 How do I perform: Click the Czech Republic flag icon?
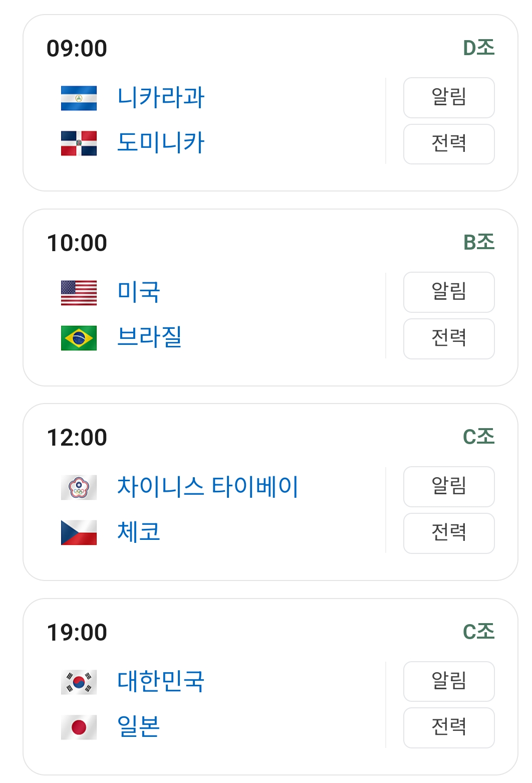[x=79, y=532]
